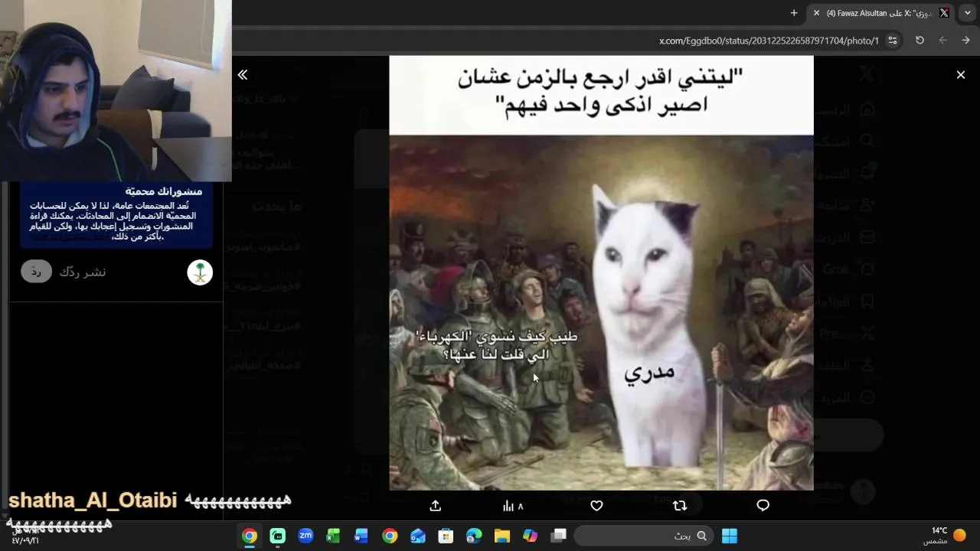Viewport: 980px width, 551px height.
Task: Click the cat meme image
Action: 601,272
